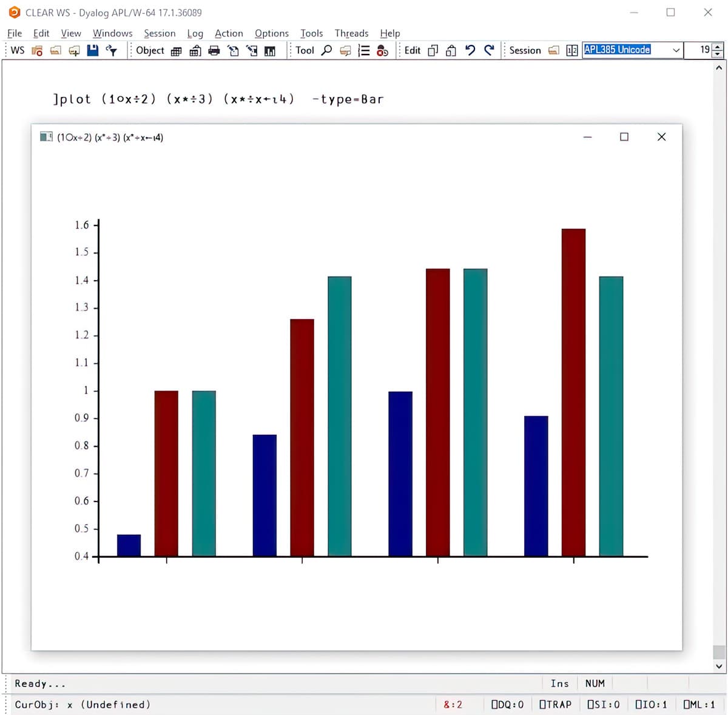This screenshot has width=728, height=715.
Task: Click the magnifying glass search tool
Action: pos(326,50)
